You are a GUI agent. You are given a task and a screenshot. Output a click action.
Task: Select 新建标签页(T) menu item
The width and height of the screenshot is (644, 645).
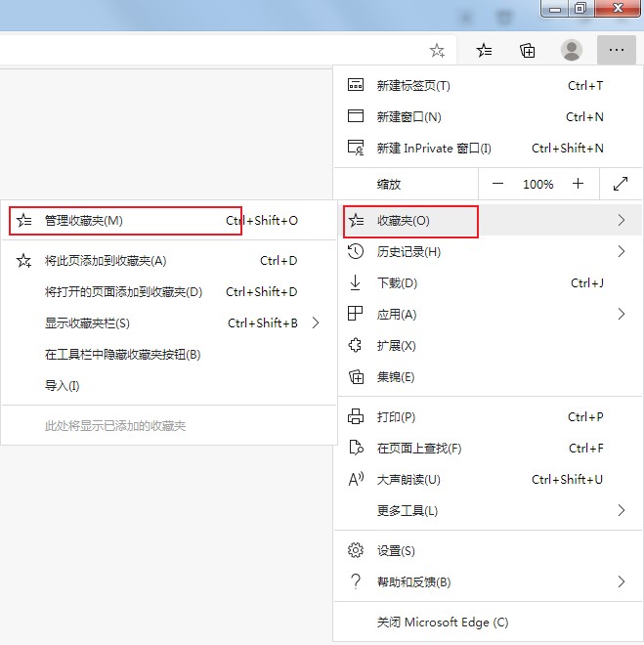point(488,85)
